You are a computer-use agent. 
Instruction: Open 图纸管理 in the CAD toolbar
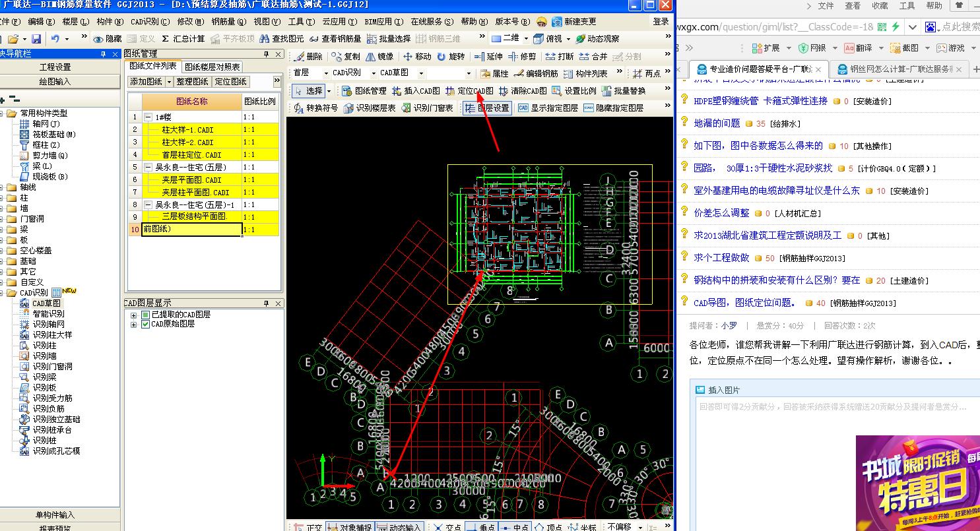(x=364, y=91)
